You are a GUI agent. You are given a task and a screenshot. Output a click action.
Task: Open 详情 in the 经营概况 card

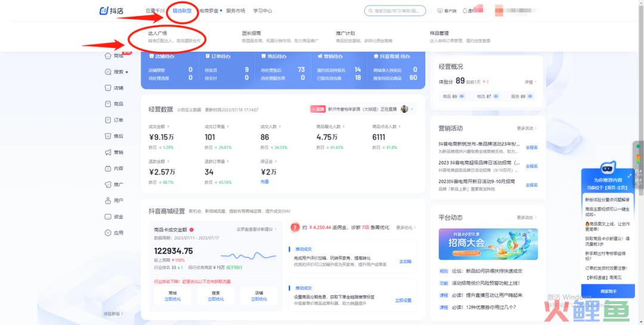[530, 82]
